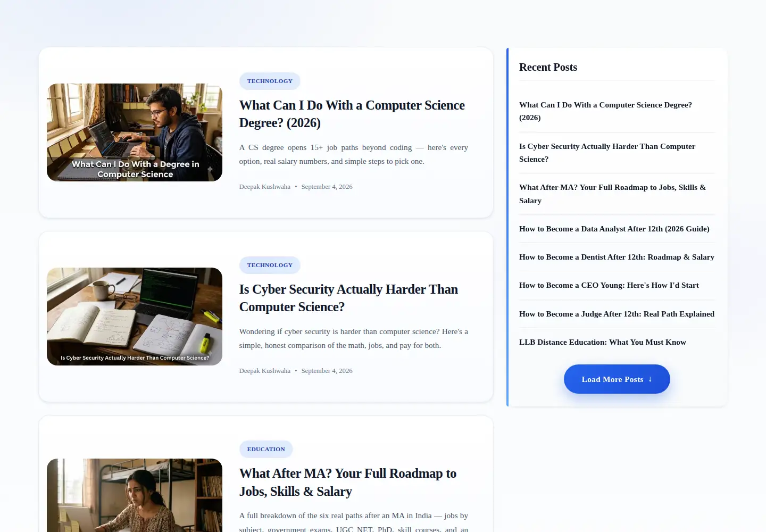Open recent post 'How to Become a Judge After 12th'
The width and height of the screenshot is (766, 532).
tap(617, 314)
